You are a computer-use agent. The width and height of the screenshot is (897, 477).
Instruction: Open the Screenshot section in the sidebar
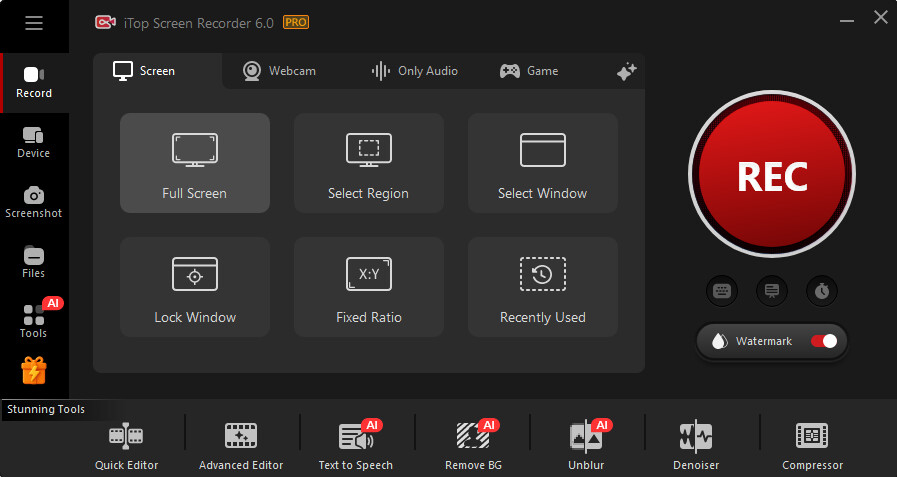tap(34, 201)
